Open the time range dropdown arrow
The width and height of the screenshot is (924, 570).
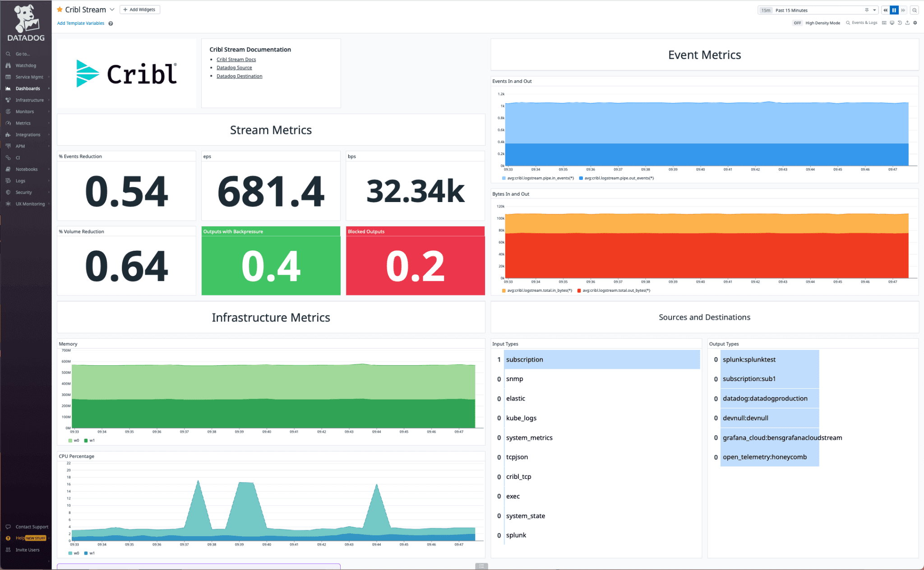(874, 10)
